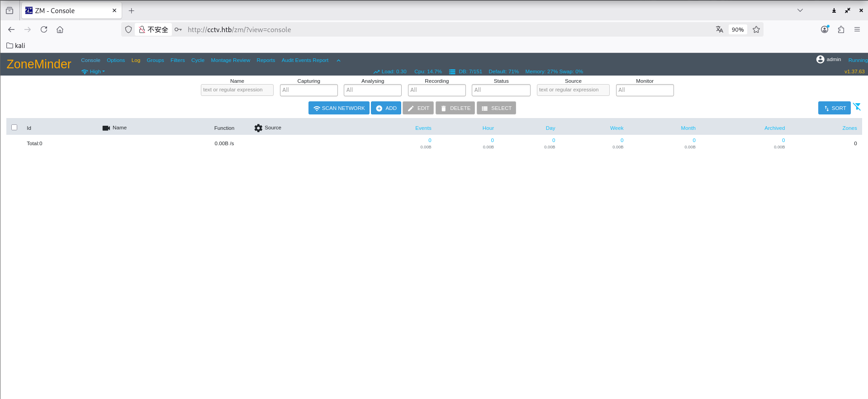Toggle the select-all monitors checkbox

(14, 128)
